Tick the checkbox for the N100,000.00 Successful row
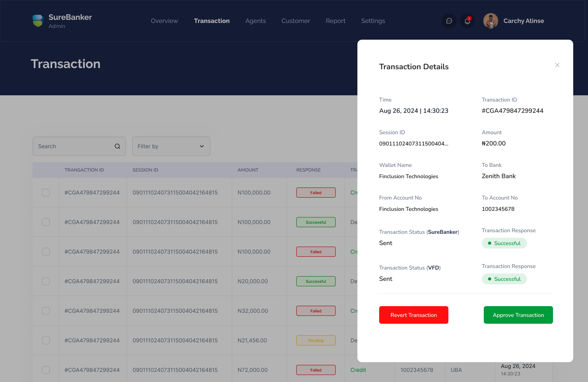The width and height of the screenshot is (588, 382). (x=46, y=222)
